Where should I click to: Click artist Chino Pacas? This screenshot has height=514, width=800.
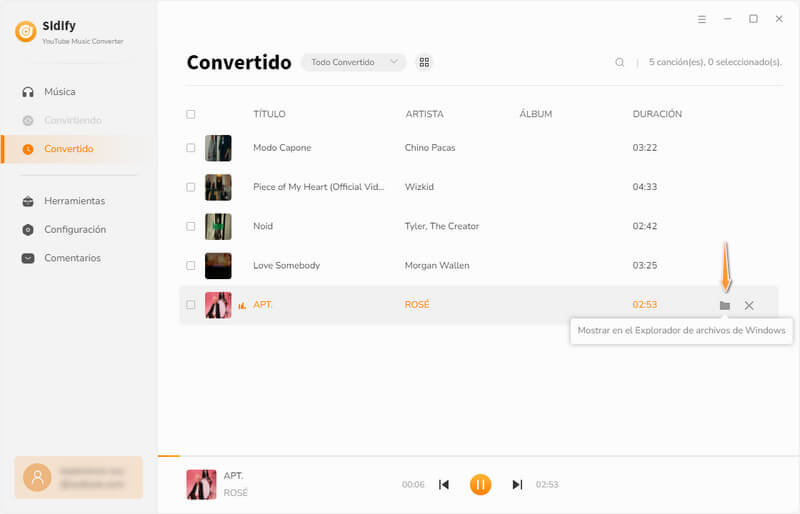coord(430,148)
